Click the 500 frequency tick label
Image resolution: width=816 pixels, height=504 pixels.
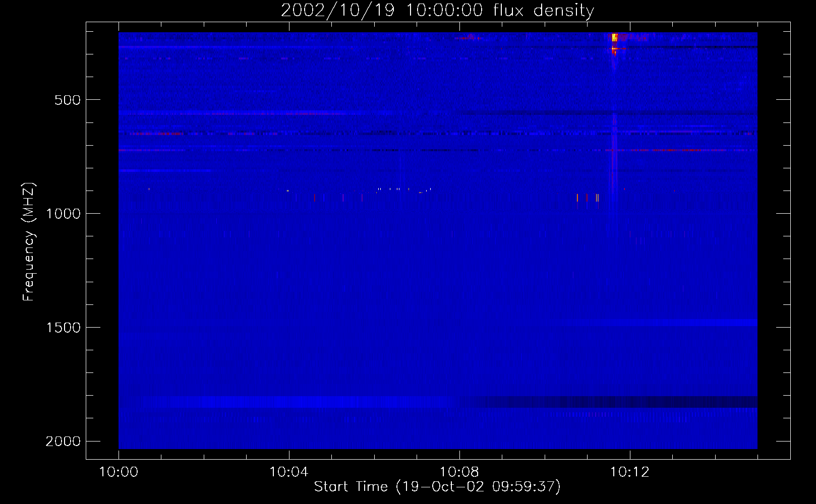point(68,100)
